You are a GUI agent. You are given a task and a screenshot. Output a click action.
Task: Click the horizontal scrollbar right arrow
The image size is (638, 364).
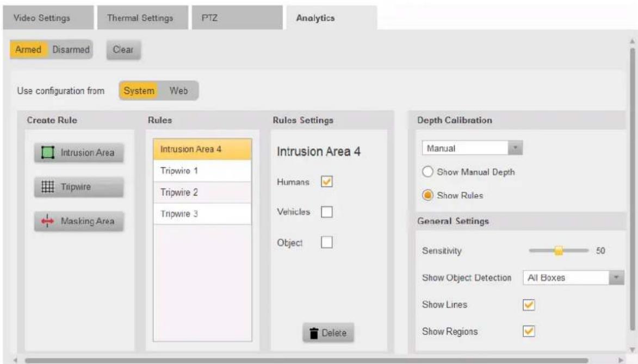pos(621,360)
